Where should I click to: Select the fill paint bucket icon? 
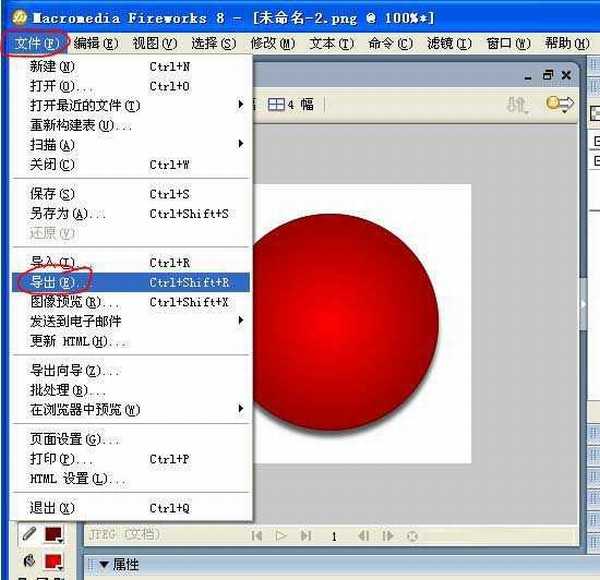[29, 561]
